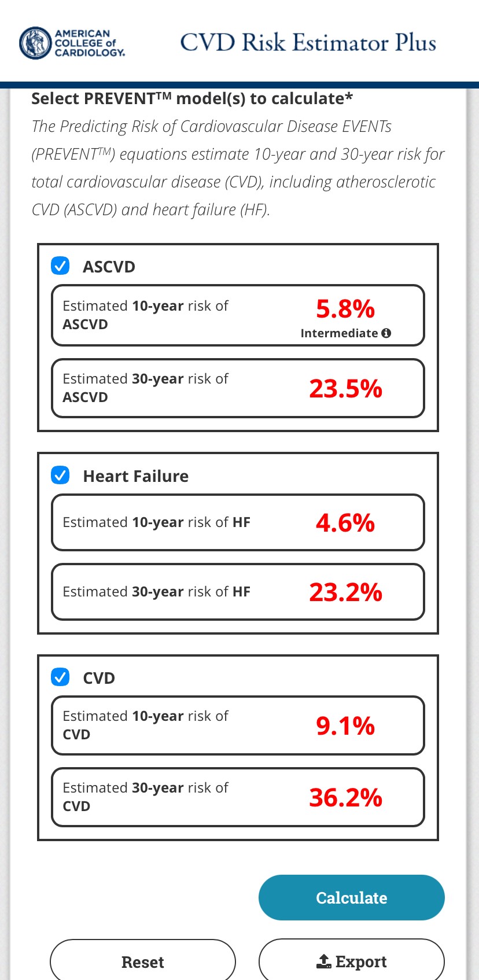Click the 4.6% ten-year HF value

tap(345, 522)
